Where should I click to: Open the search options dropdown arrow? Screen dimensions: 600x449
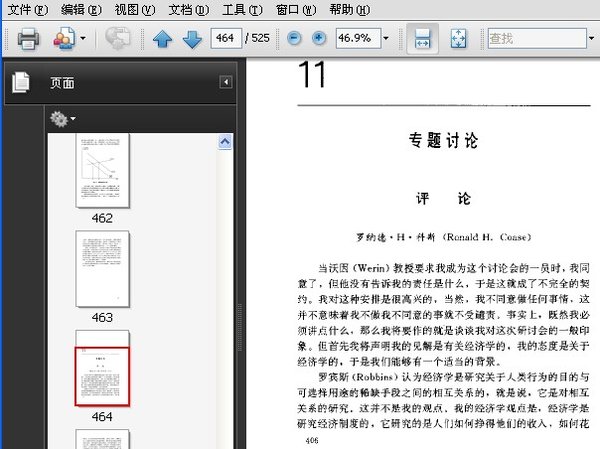[x=592, y=38]
